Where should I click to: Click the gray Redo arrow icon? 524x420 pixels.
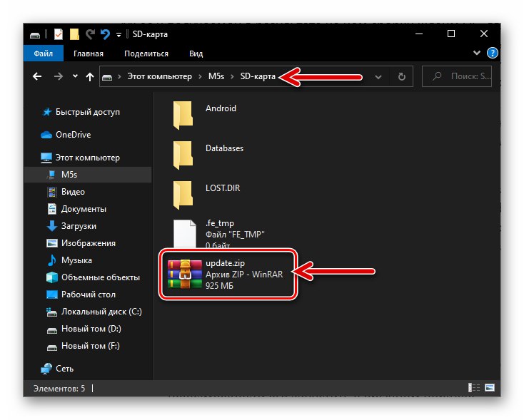click(x=90, y=34)
